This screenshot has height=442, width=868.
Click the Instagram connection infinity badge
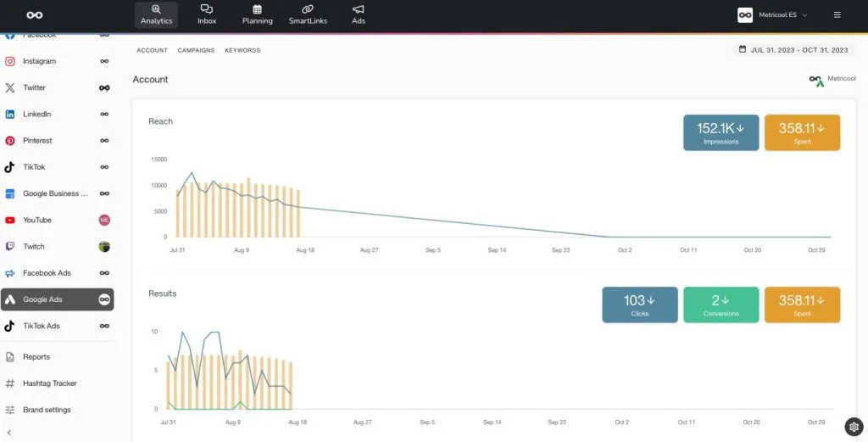coord(104,61)
